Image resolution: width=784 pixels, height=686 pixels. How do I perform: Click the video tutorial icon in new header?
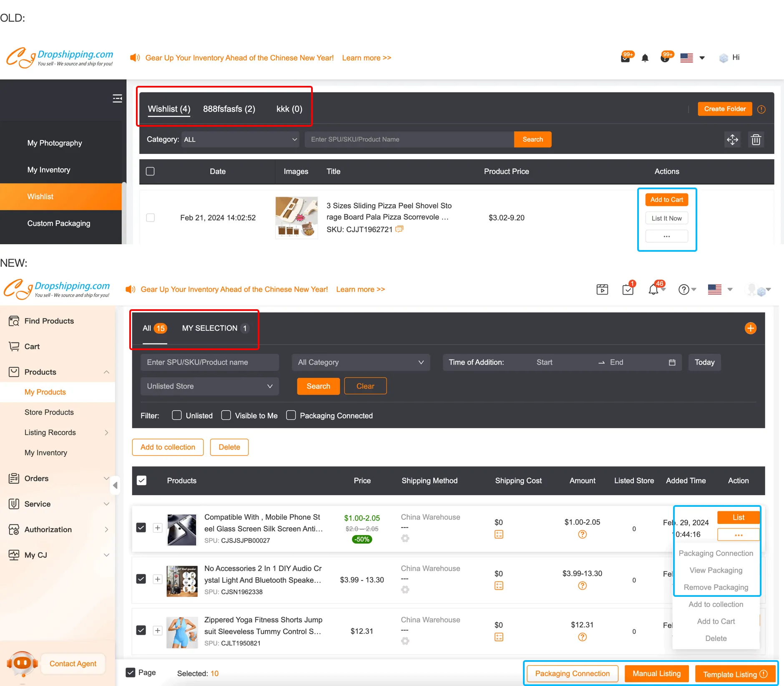point(602,289)
